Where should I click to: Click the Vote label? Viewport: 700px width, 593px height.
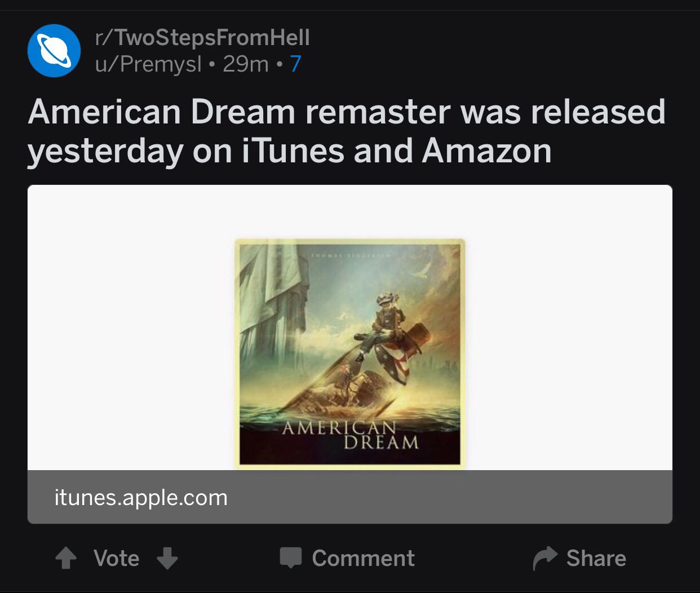click(117, 559)
